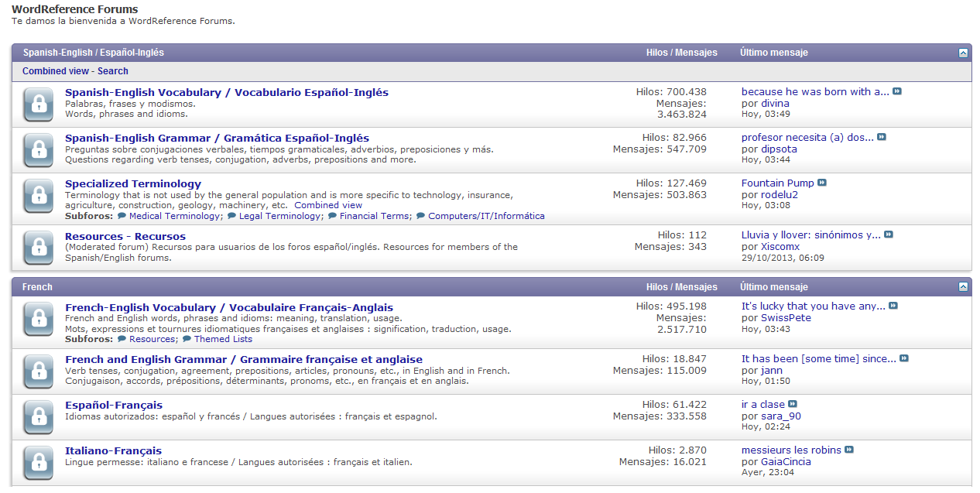Click lock icon beside Italiano-Français forum
Screen dimensions: 980x493
39,463
